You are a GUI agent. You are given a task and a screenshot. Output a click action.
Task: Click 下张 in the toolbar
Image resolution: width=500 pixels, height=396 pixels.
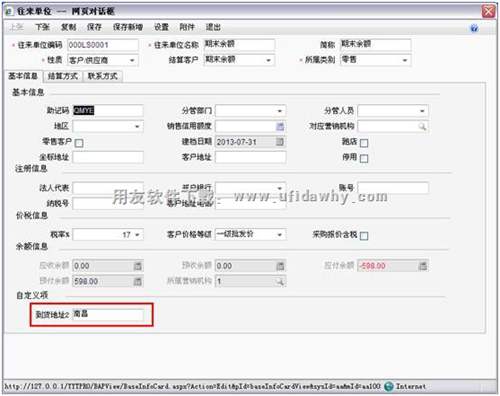tap(43, 27)
